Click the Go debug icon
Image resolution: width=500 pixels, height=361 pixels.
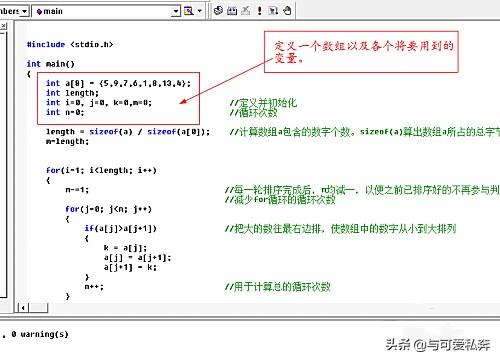273,11
